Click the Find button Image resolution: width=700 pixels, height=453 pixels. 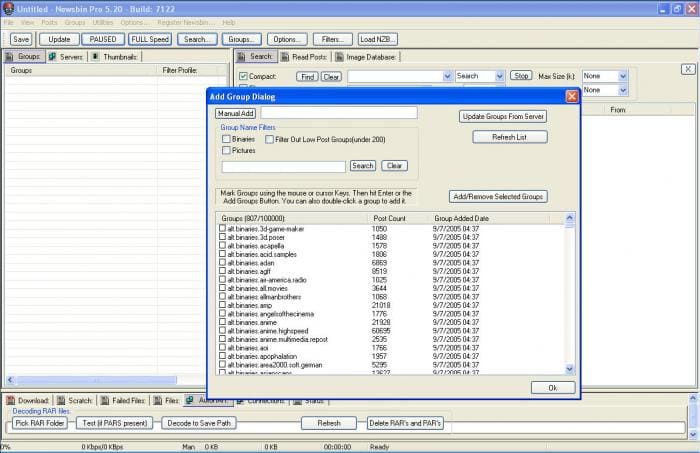[x=307, y=77]
